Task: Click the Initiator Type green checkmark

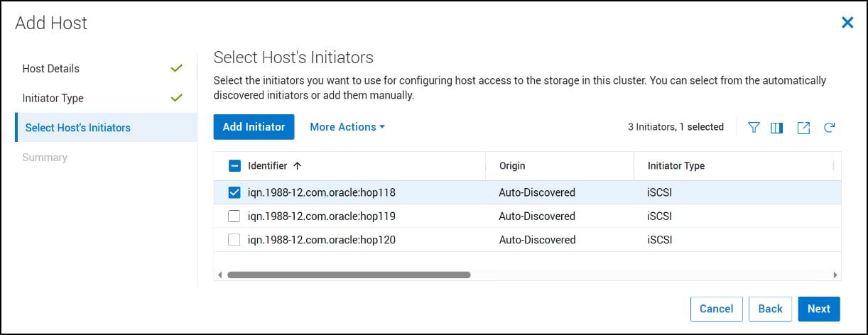Action: click(x=177, y=98)
